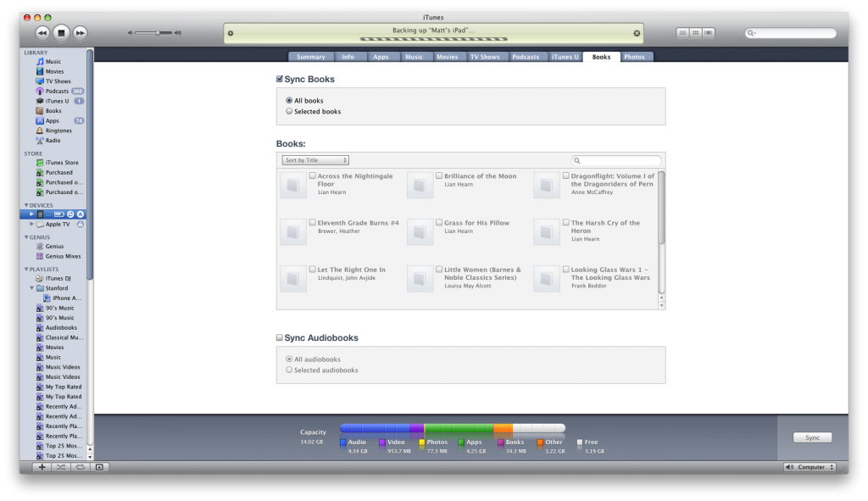Screen dimensions: 868x501
Task: Open the iTunes DJ playlist
Action: 59,277
